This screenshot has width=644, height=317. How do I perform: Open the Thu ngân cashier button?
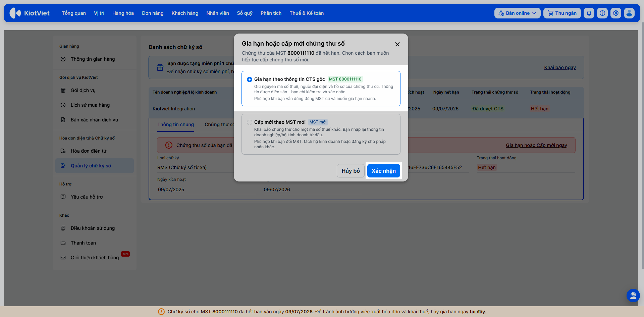[562, 13]
